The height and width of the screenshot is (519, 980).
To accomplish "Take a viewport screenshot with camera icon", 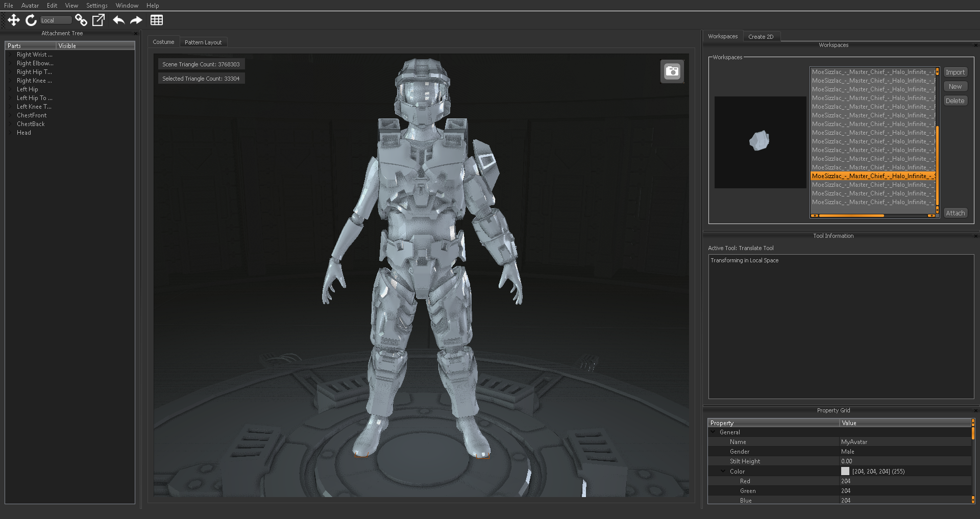I will point(672,71).
